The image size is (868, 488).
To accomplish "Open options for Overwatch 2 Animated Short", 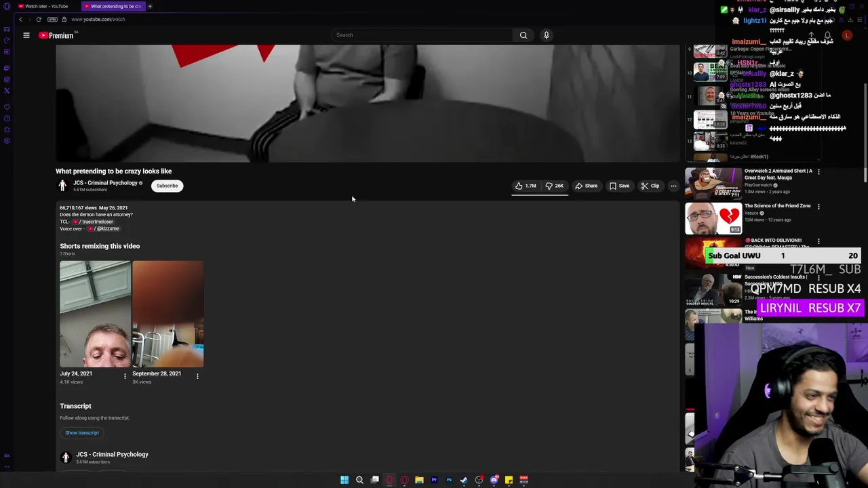I will coord(818,171).
